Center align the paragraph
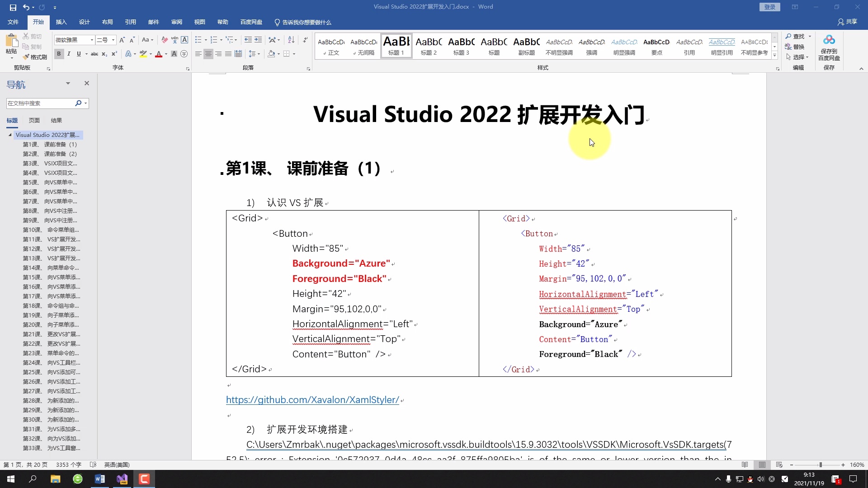Viewport: 868px width, 488px height. click(x=208, y=54)
